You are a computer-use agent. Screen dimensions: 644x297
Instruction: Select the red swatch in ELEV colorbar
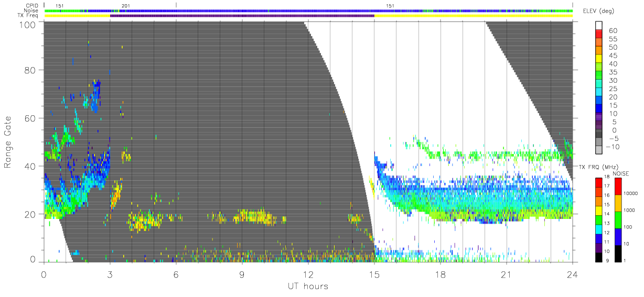(599, 34)
